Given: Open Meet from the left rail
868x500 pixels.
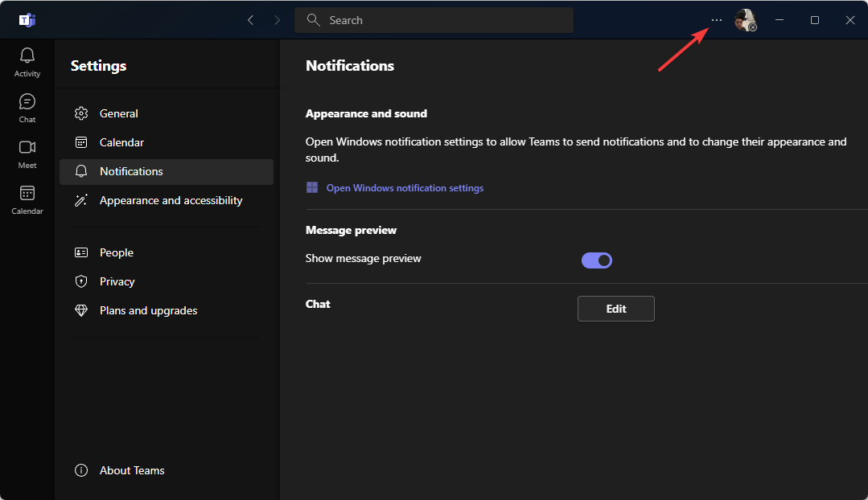Looking at the screenshot, I should click(x=27, y=154).
